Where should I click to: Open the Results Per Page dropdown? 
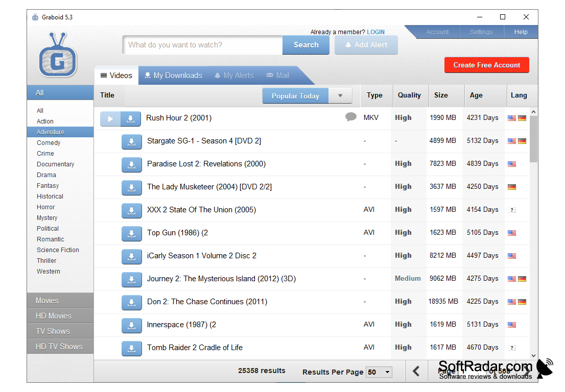click(x=379, y=372)
